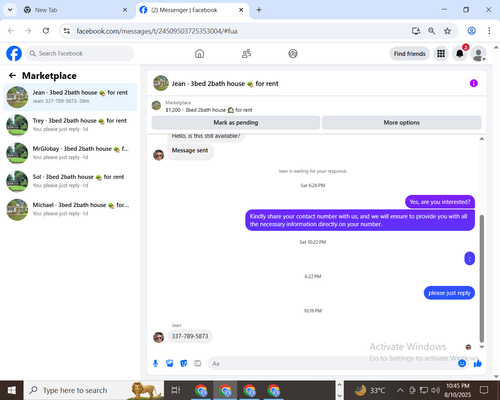Close the New Tab tab

(125, 10)
